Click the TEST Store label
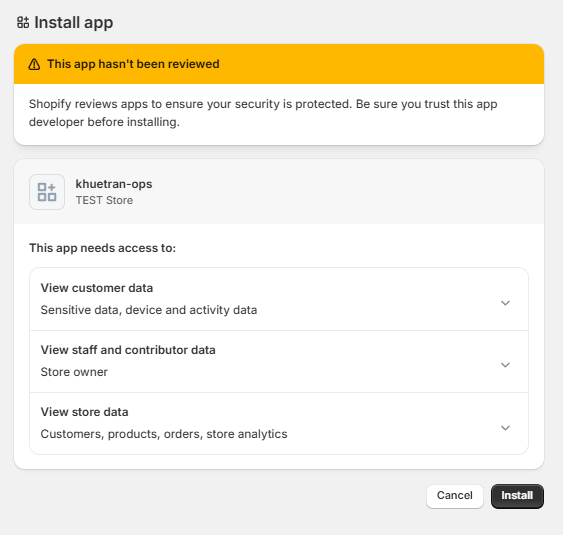This screenshot has width=563, height=535. tap(104, 200)
